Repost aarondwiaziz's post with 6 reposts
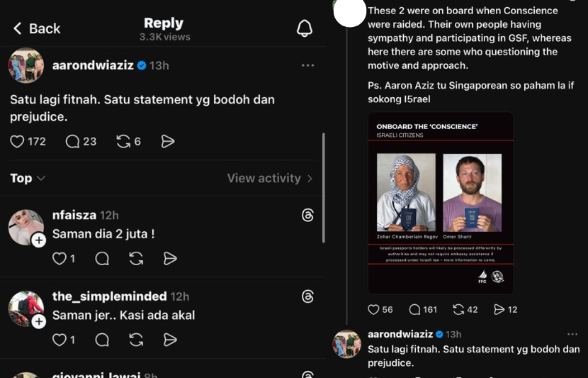 coord(124,142)
